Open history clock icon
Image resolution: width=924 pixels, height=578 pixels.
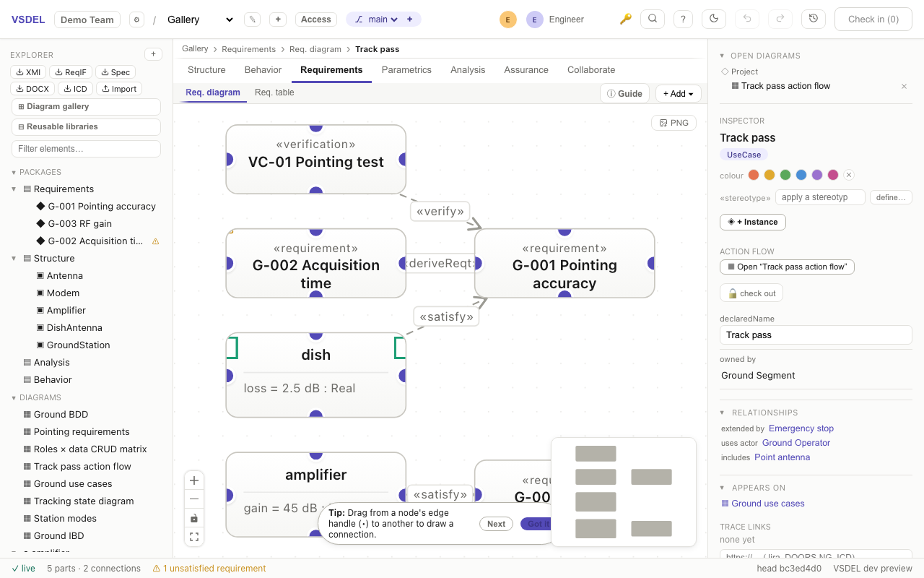[x=814, y=19]
